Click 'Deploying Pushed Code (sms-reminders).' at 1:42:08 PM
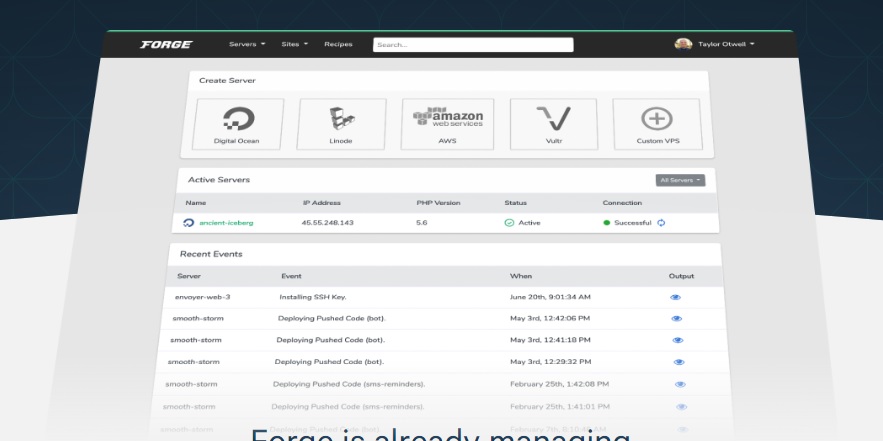Viewport: 883px width, 441px height. [349, 384]
